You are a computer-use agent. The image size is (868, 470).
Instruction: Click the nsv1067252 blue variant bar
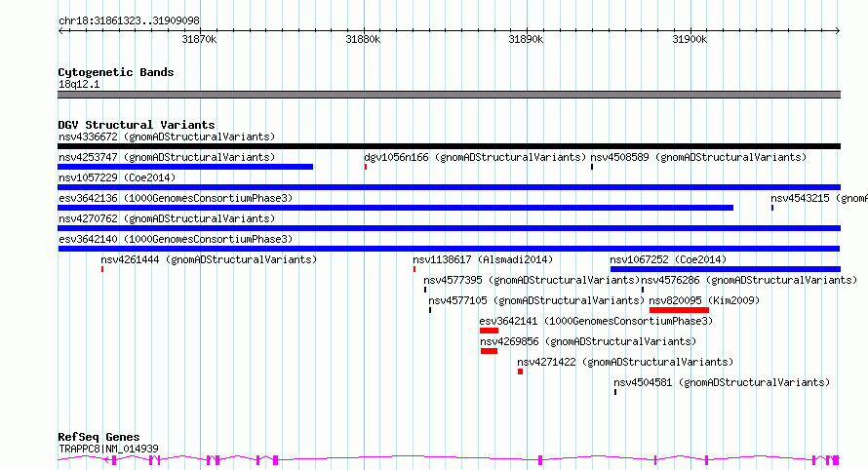[726, 269]
